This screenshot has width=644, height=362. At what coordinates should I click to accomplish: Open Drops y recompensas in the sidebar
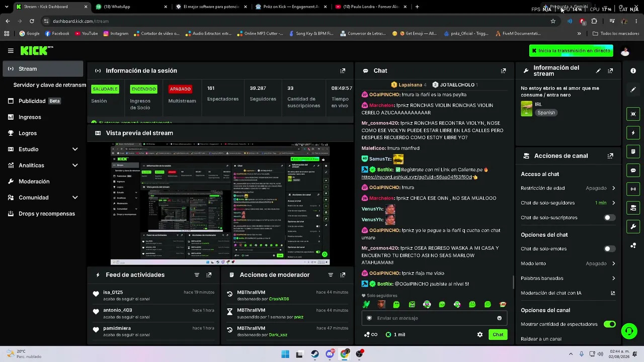click(43, 214)
